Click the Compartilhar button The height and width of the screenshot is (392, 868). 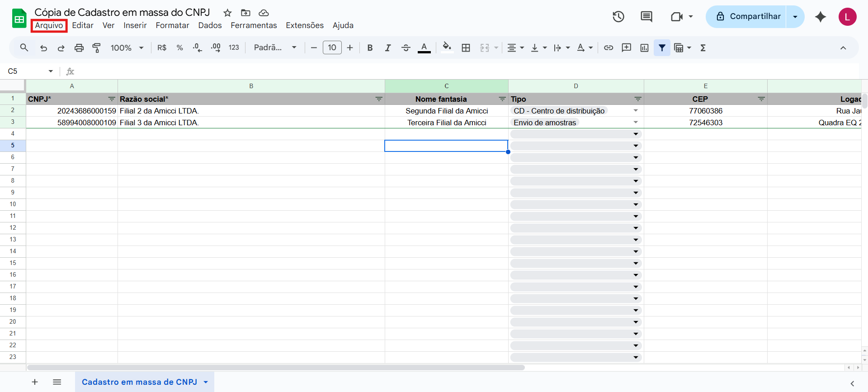748,17
